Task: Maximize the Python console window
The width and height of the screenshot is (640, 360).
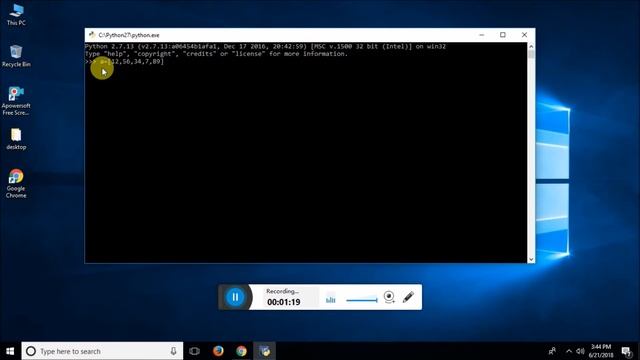Action: pos(503,35)
